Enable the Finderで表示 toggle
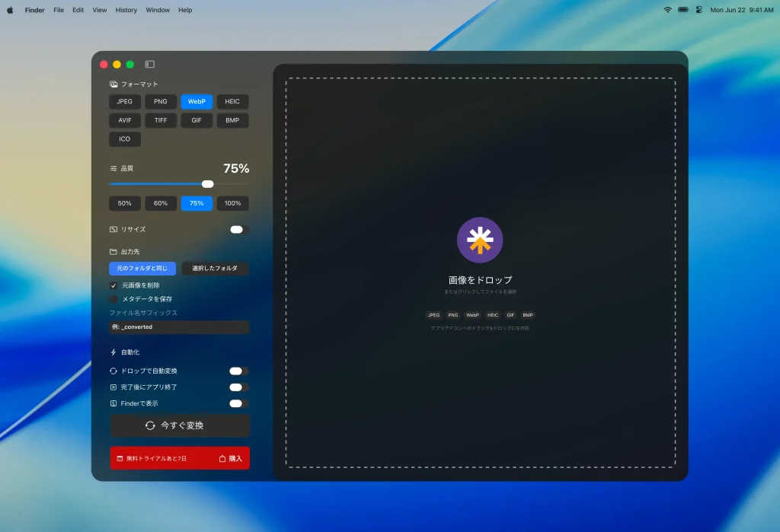Image resolution: width=780 pixels, height=532 pixels. click(x=238, y=404)
